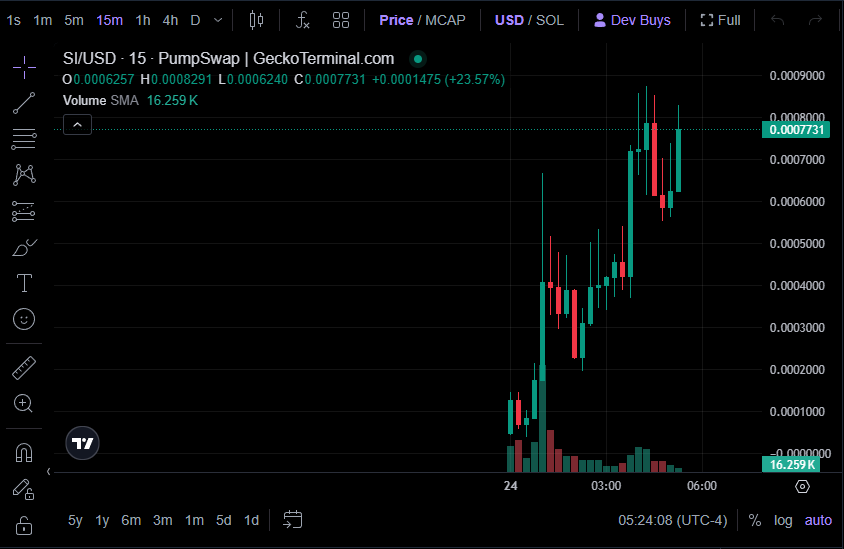Open timezone menu at 05:24:08 (UTC-4)
The height and width of the screenshot is (549, 844).
tap(672, 520)
